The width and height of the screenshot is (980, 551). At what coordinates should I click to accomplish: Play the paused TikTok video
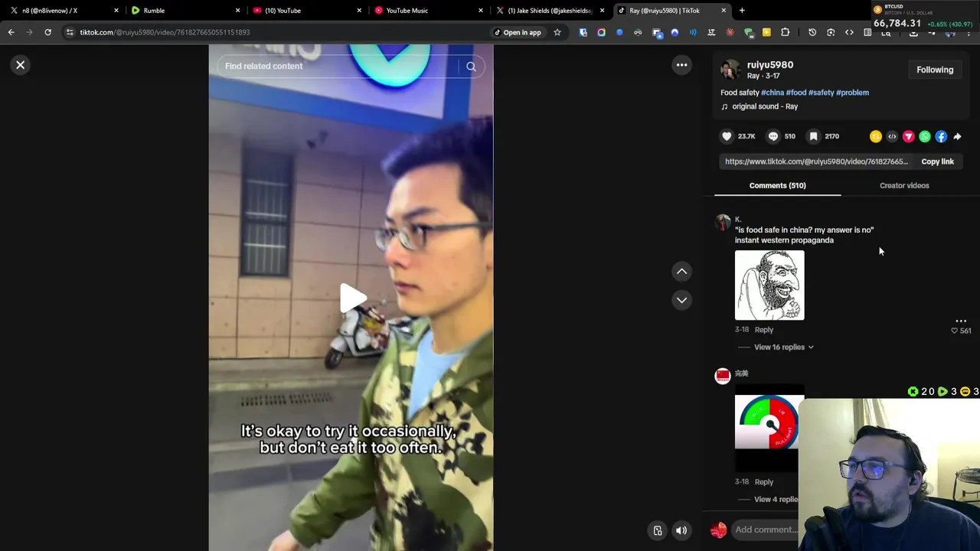click(351, 298)
